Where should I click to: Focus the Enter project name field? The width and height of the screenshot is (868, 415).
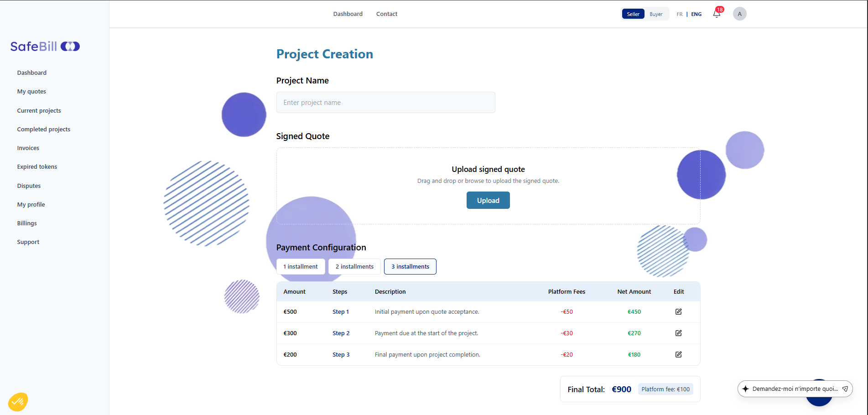click(385, 102)
